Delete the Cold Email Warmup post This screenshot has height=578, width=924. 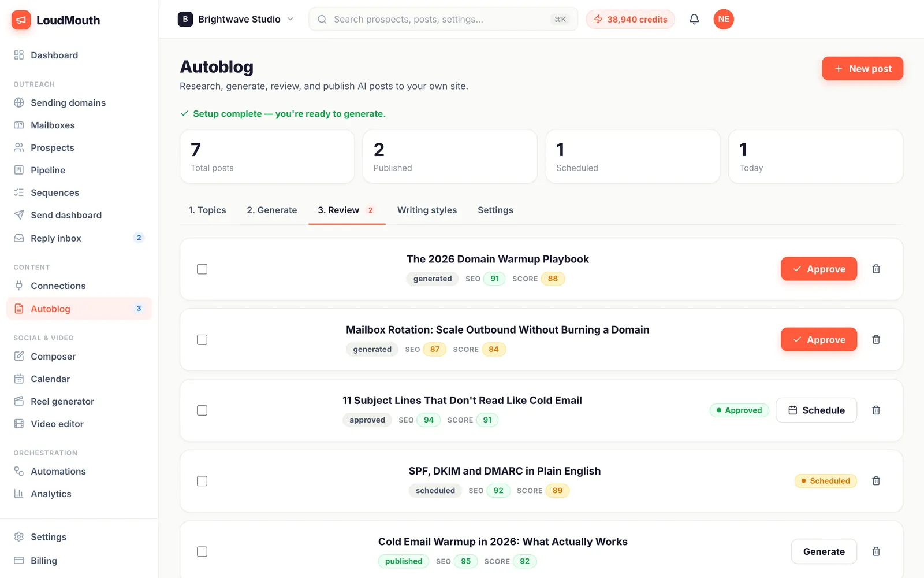(x=876, y=551)
